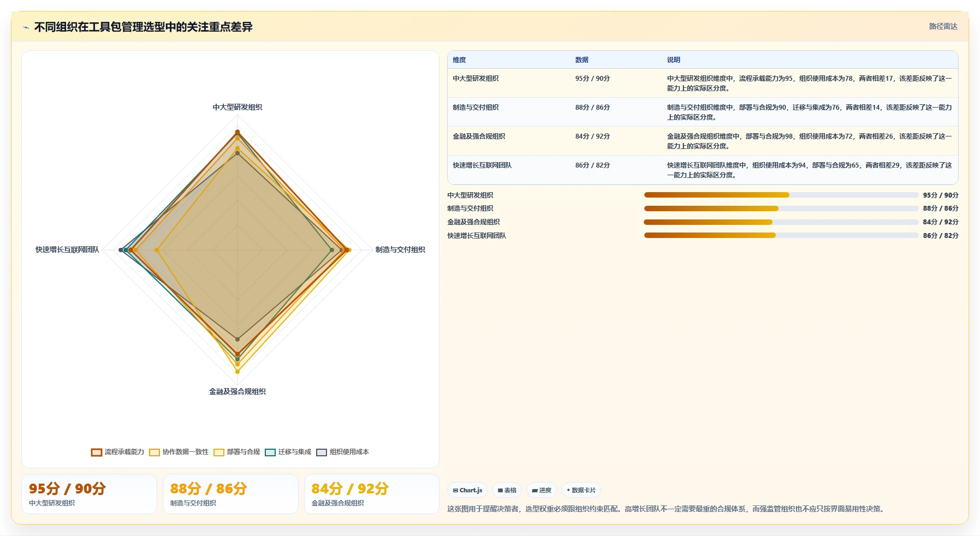Toggle the 协作数据一致性 legend series
The width and height of the screenshot is (980, 536).
(179, 452)
